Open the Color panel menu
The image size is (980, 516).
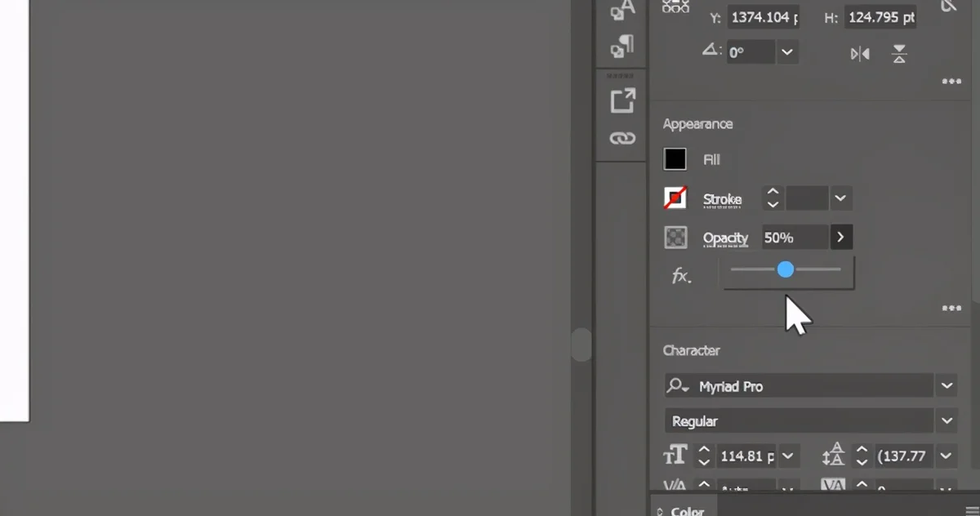coord(972,510)
